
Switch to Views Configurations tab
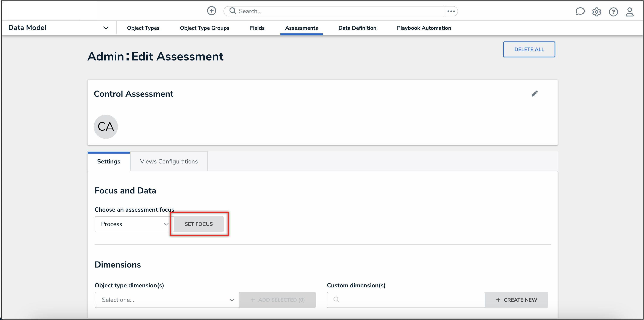tap(169, 162)
